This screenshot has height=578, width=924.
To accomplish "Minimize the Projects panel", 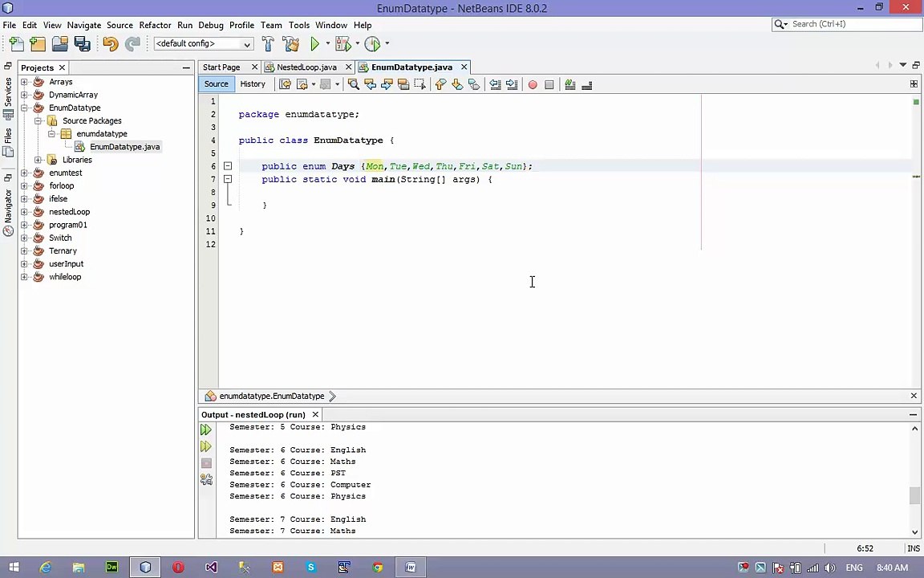I will [186, 67].
